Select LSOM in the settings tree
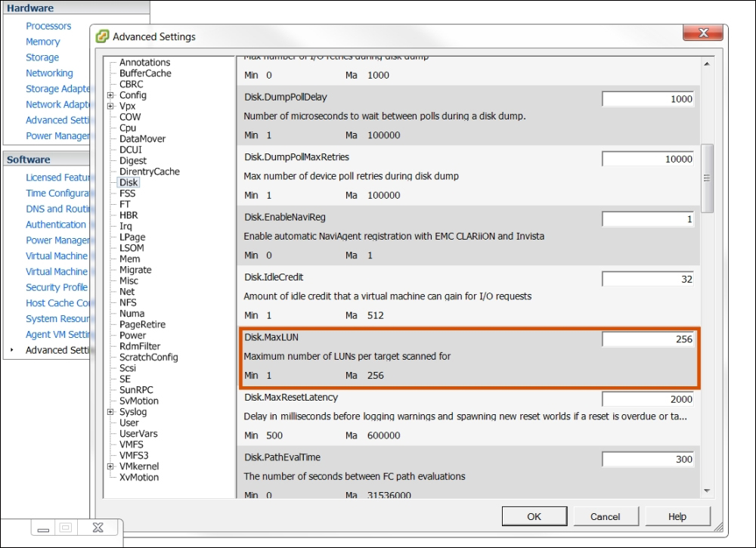This screenshot has width=756, height=548. (132, 248)
